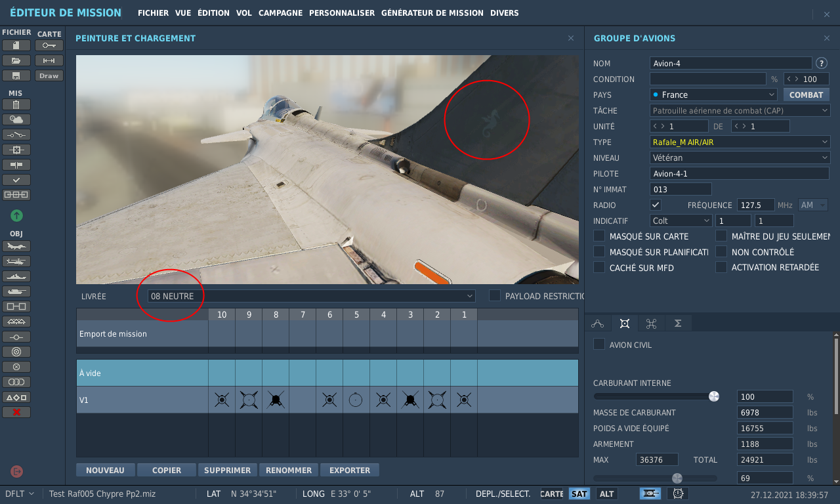Screen dimensions: 840x504
Task: Enable ACTIVATION RETARDÉE checkbox
Action: [x=721, y=267]
